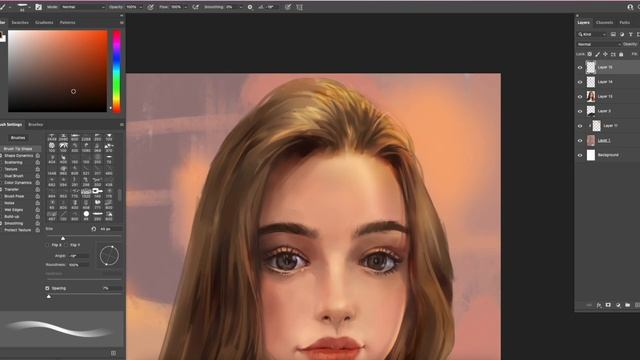The width and height of the screenshot is (640, 360).
Task: Click the Brushes button in Brush Settings
Action: point(18,138)
